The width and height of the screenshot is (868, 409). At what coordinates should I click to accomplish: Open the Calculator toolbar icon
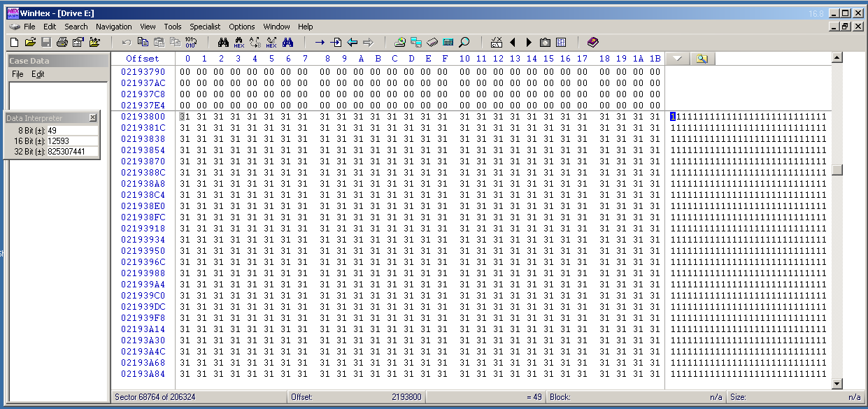448,42
